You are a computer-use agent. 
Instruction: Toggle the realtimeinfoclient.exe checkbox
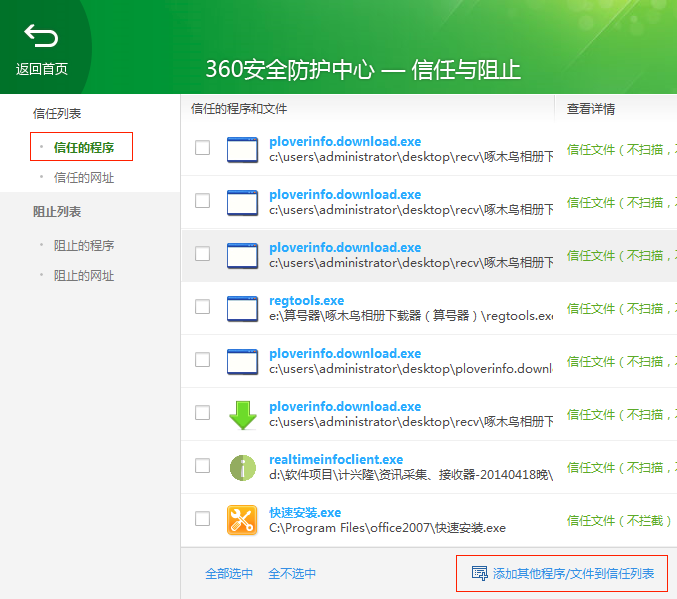point(203,466)
